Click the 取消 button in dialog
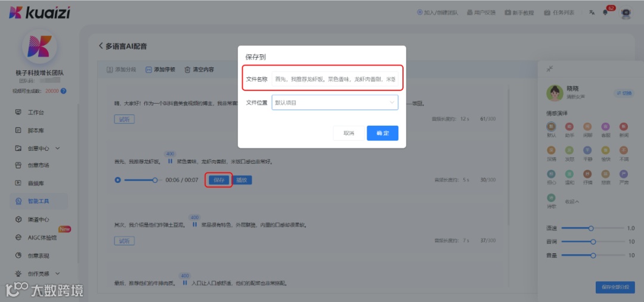 (x=349, y=133)
